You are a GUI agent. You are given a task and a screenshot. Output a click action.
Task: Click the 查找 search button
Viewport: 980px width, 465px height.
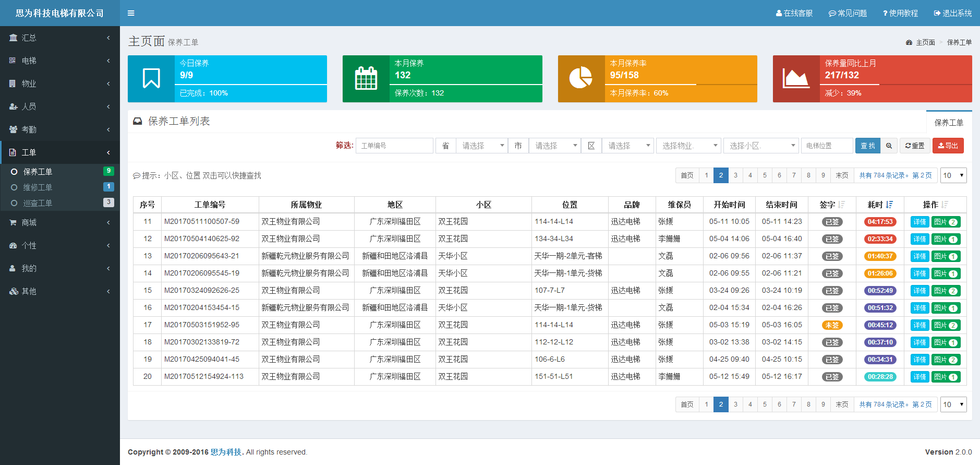pos(868,146)
